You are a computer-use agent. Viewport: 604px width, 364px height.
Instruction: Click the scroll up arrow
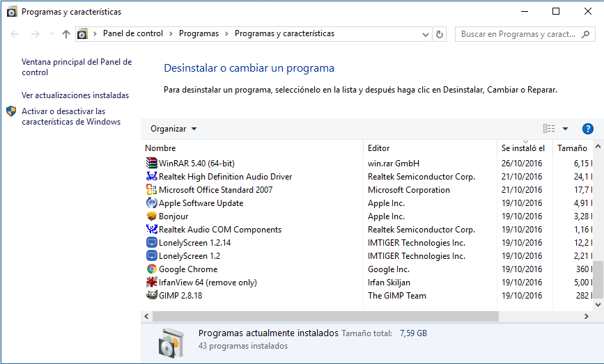(598, 146)
